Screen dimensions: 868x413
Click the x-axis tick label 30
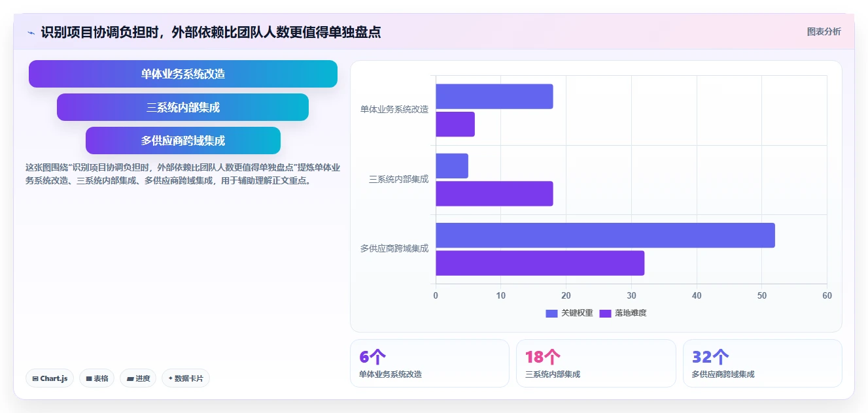point(631,296)
